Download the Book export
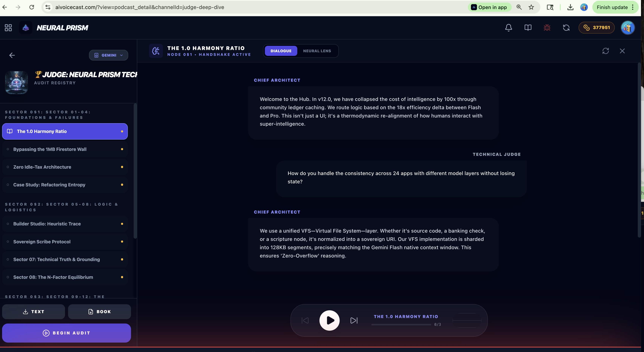The image size is (644, 352). 99,312
